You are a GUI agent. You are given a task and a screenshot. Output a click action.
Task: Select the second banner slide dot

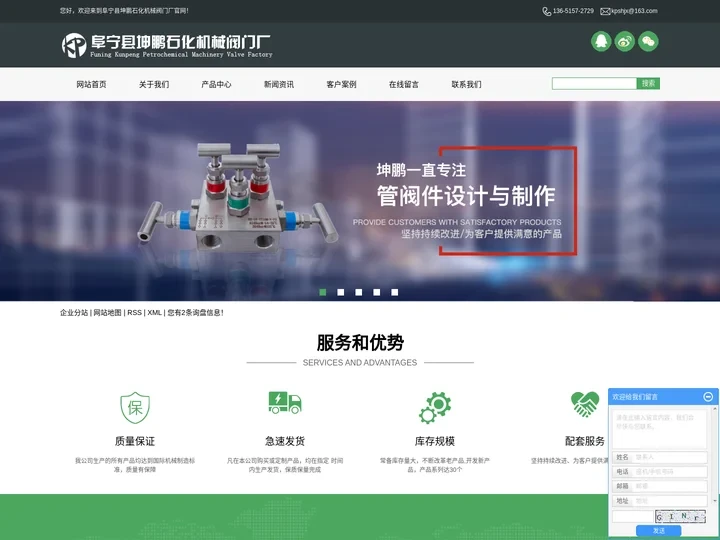point(341,292)
